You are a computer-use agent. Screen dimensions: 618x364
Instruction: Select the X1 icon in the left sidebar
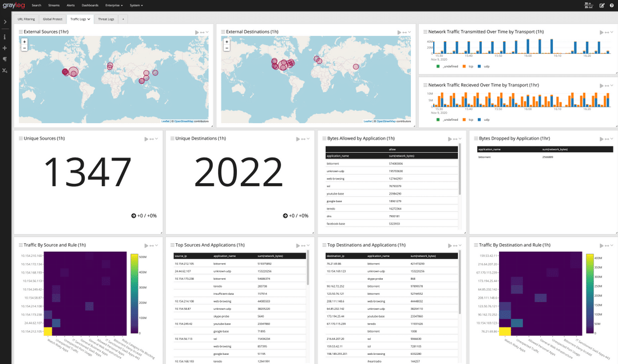5,70
